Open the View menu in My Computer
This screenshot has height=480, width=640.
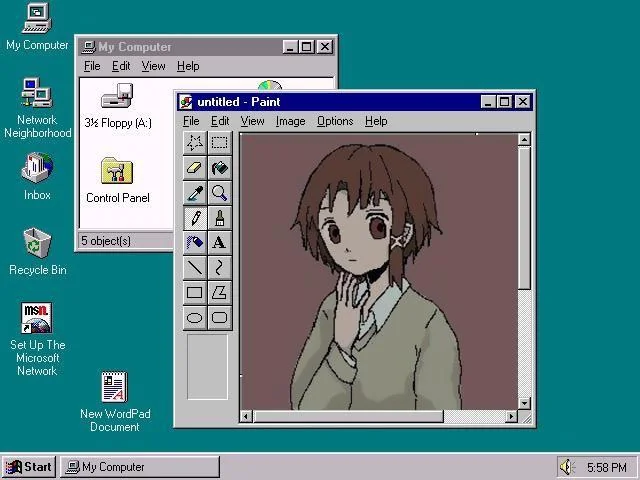click(153, 66)
